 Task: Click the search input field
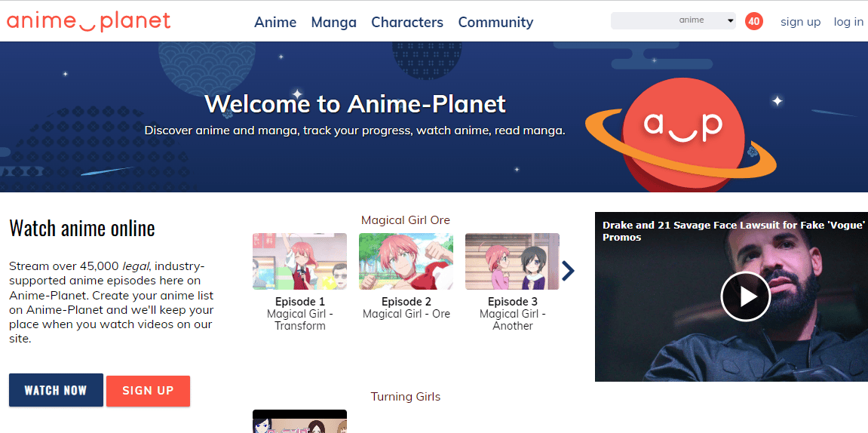click(x=643, y=20)
